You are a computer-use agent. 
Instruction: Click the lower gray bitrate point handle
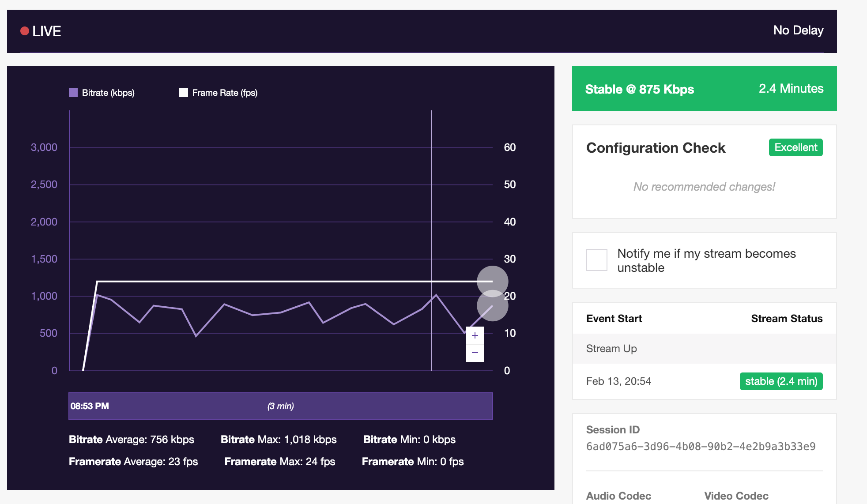pos(492,305)
